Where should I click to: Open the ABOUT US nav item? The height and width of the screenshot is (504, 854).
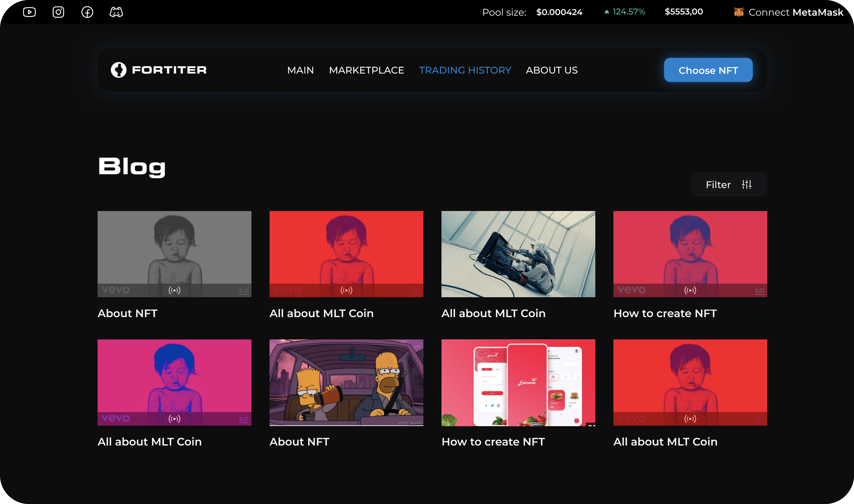click(552, 70)
